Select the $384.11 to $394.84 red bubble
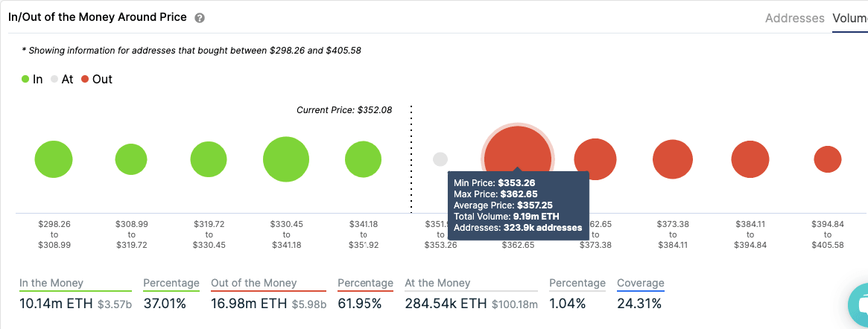This screenshot has height=329, width=868. point(750,159)
